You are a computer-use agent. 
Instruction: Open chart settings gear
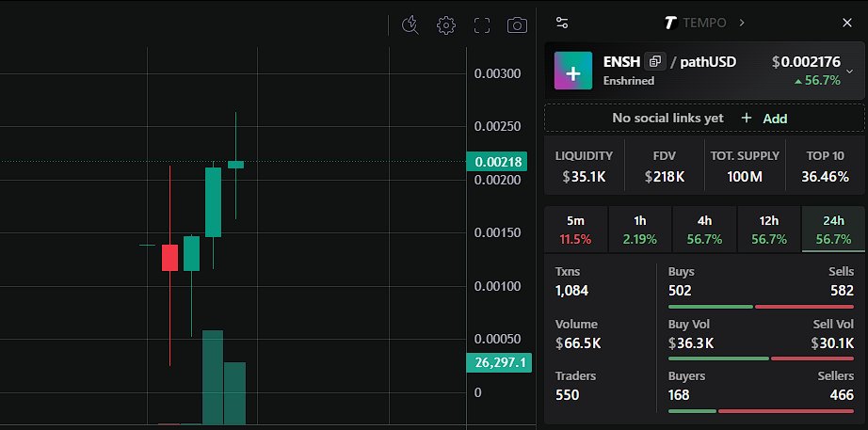point(445,24)
